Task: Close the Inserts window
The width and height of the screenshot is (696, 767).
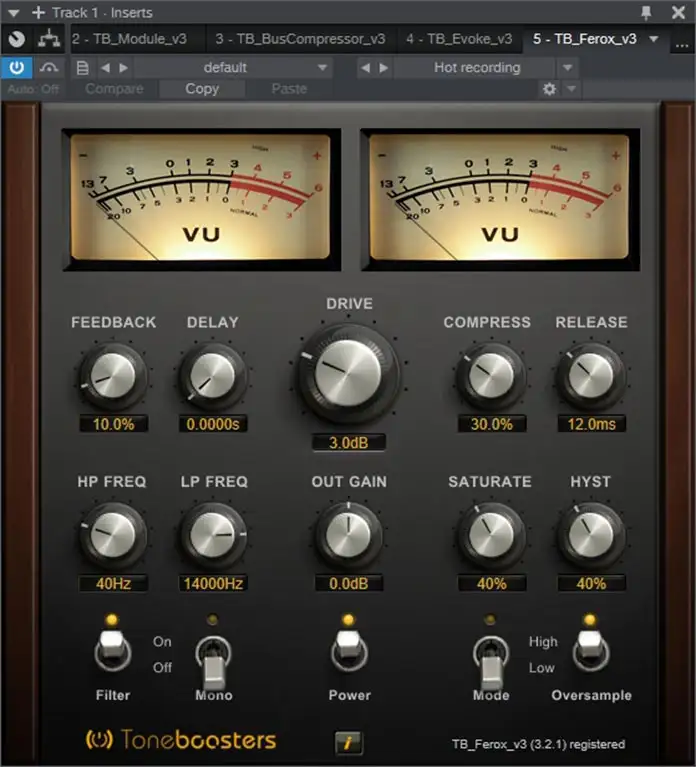Action: click(678, 12)
